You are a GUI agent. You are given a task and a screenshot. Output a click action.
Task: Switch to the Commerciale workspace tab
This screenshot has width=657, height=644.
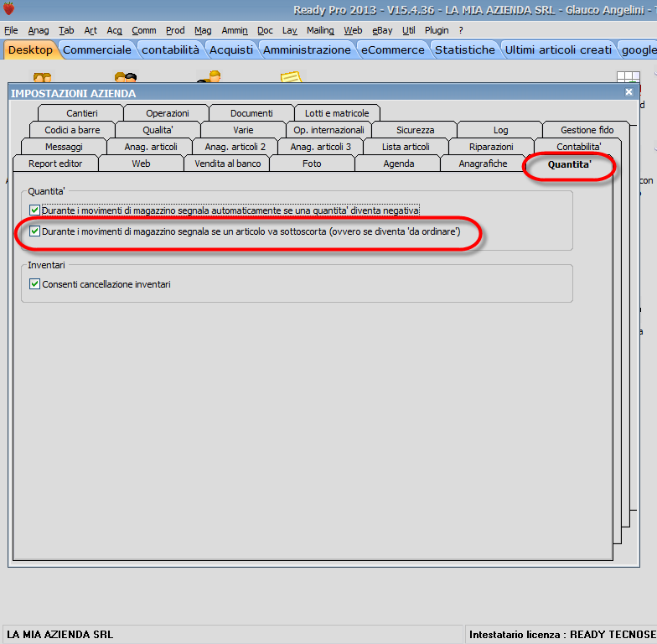tap(97, 49)
